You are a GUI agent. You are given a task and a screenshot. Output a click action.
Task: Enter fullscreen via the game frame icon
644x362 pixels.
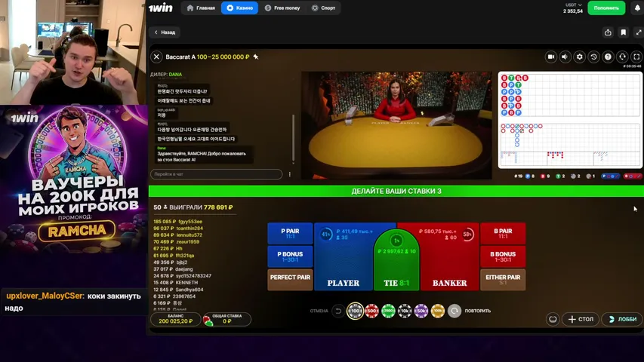click(636, 57)
